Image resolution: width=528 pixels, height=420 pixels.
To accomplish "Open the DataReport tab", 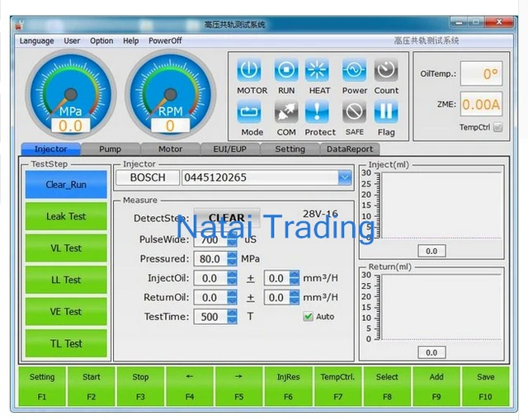I will (350, 149).
